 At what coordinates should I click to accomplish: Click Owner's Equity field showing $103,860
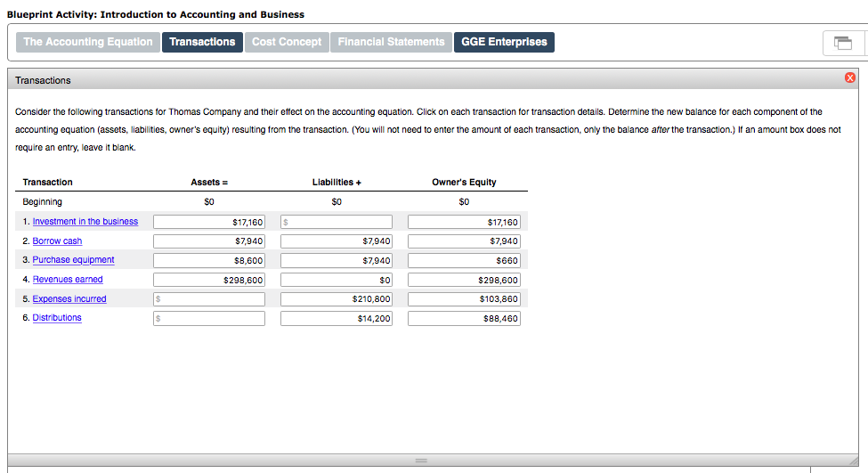coord(464,299)
